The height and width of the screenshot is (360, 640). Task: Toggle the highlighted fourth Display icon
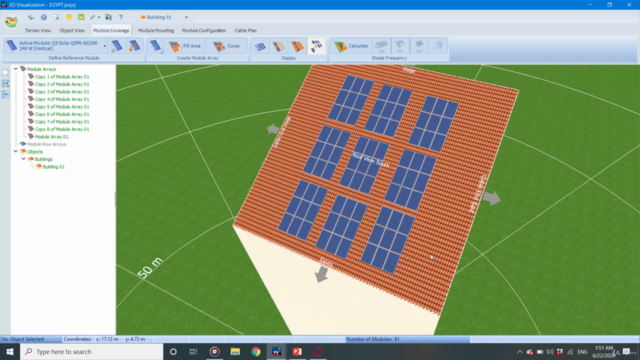click(x=316, y=46)
